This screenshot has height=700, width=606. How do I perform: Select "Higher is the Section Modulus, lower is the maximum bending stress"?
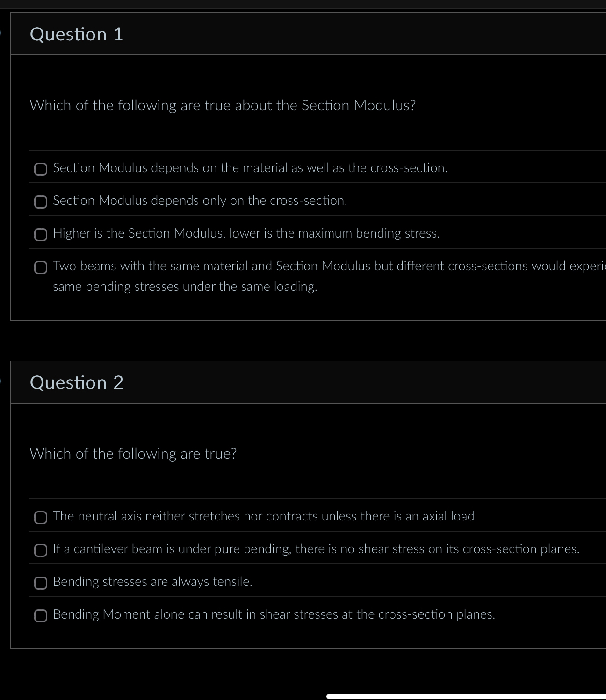pyautogui.click(x=41, y=234)
